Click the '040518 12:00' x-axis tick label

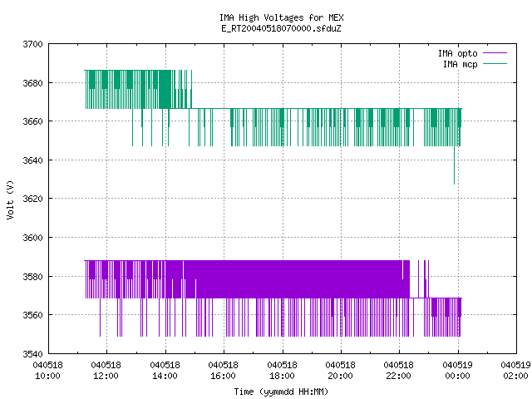coord(106,370)
